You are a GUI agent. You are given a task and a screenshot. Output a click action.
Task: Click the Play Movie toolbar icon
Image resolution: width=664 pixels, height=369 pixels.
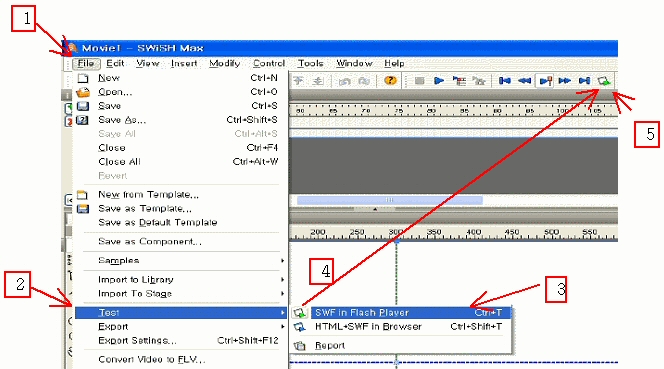pyautogui.click(x=439, y=80)
